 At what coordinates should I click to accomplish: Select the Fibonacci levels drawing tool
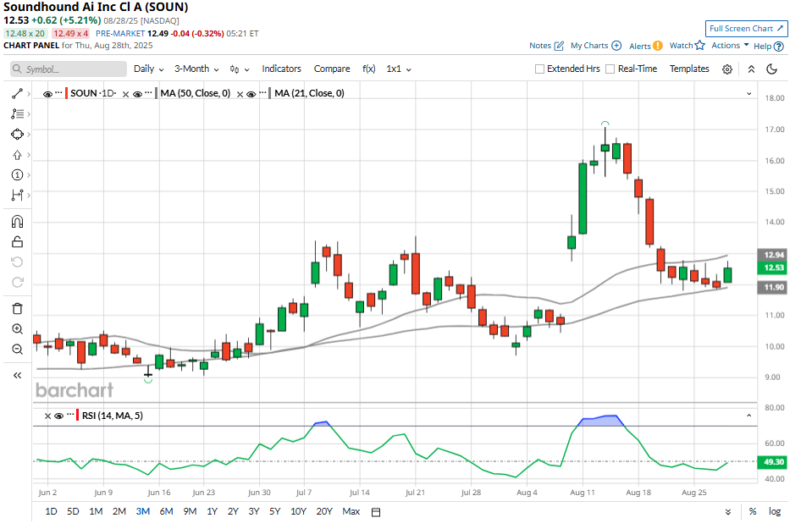[17, 114]
